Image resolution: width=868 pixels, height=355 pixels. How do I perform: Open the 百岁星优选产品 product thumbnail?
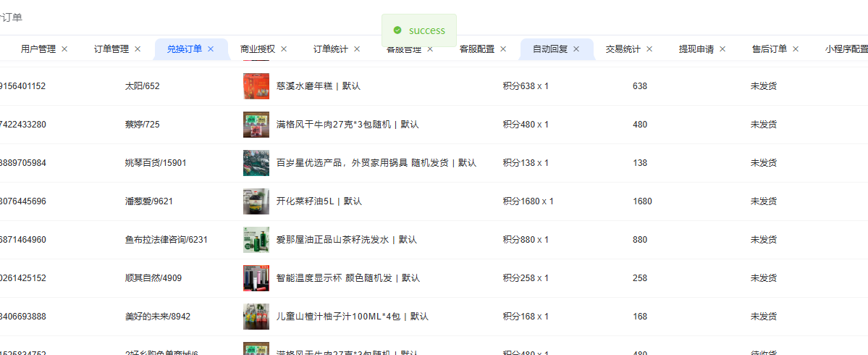point(256,163)
